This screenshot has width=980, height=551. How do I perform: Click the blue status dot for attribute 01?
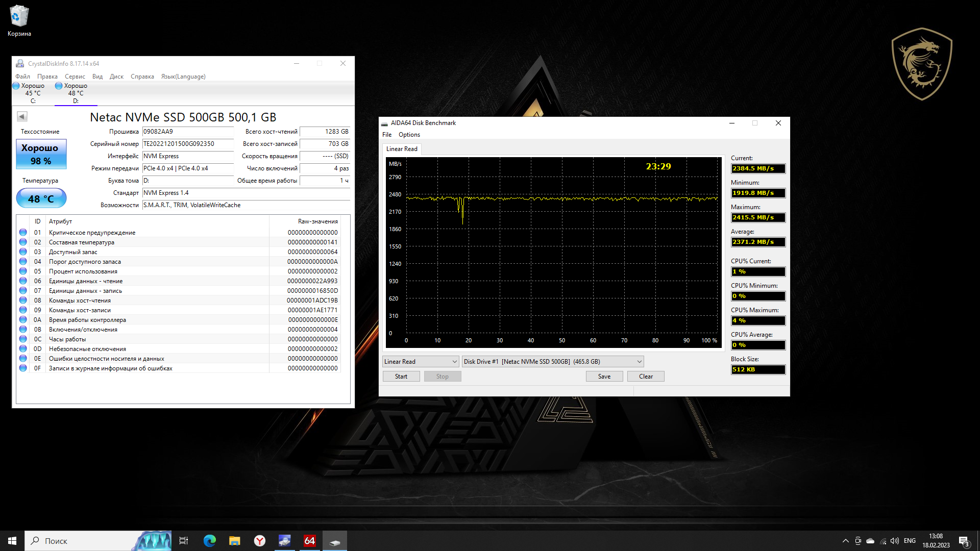(x=23, y=233)
